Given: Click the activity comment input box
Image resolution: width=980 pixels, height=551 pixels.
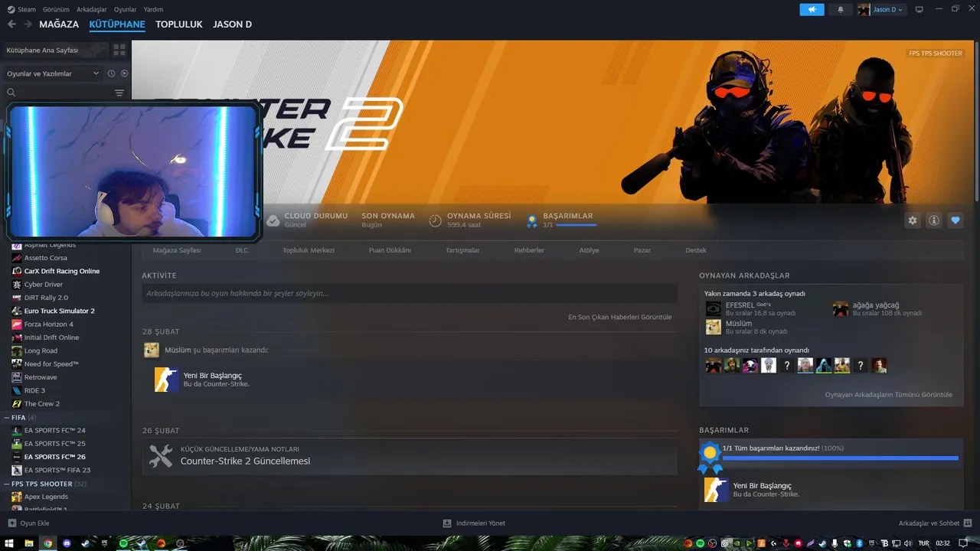Looking at the screenshot, I should click(x=410, y=293).
